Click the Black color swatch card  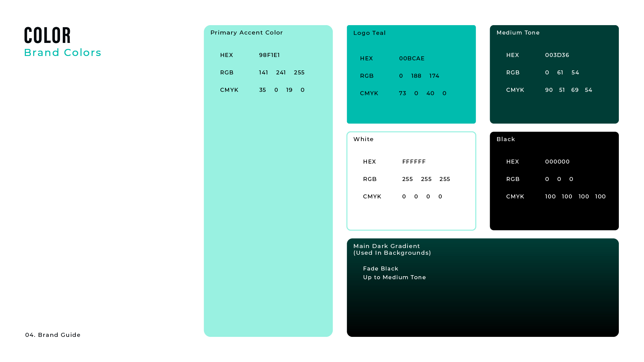(x=554, y=215)
